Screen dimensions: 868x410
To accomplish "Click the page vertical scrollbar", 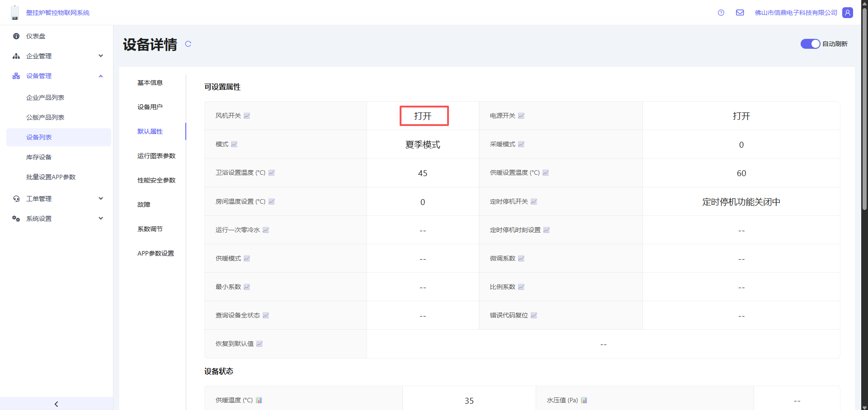I will coord(864,108).
